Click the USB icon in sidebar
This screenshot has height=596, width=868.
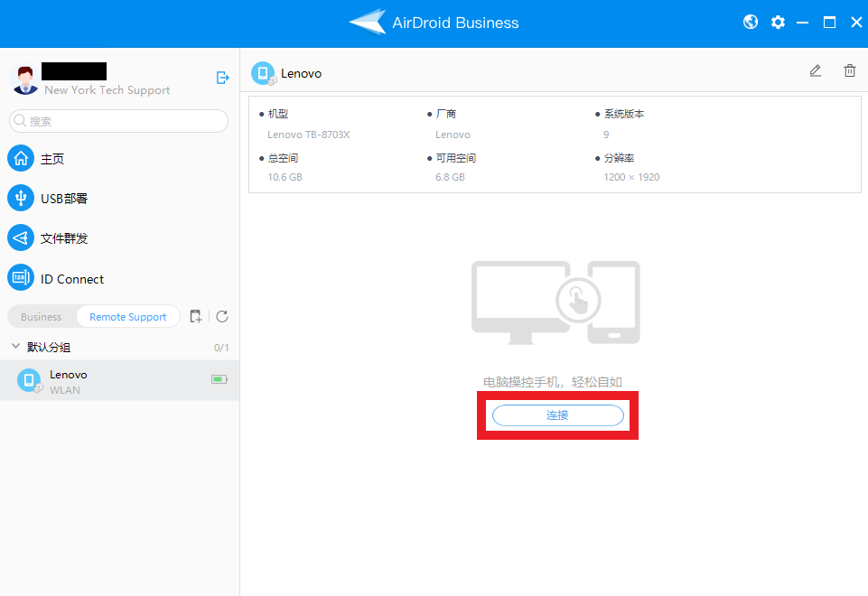pos(21,198)
